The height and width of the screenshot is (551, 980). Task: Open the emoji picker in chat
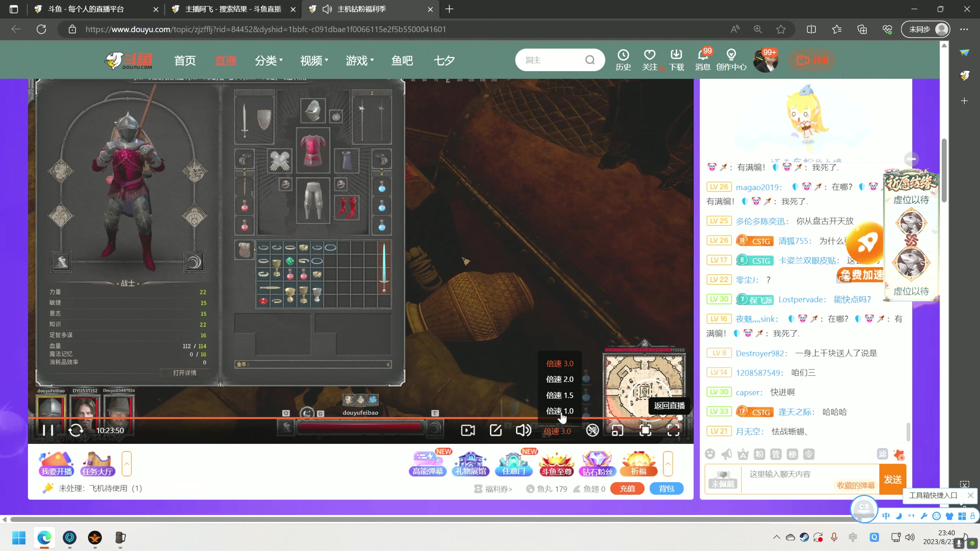point(710,454)
